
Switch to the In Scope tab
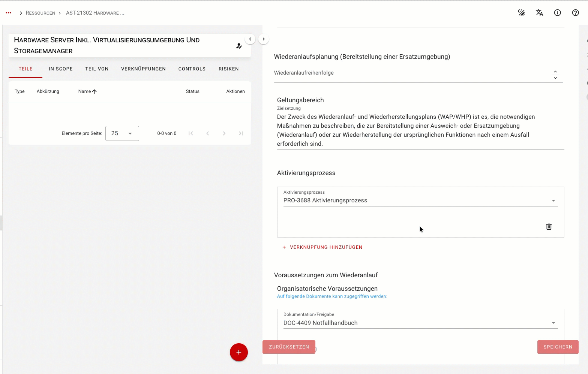click(x=61, y=69)
